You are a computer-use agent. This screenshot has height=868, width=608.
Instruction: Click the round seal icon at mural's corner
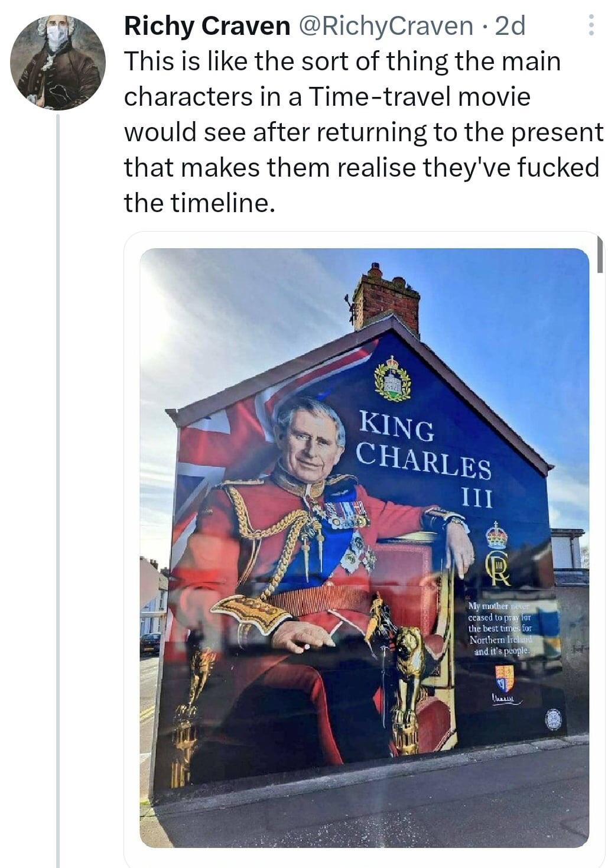click(x=552, y=719)
